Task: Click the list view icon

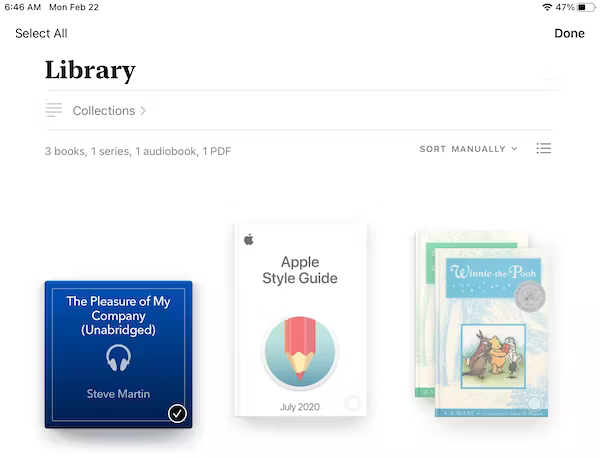Action: [543, 149]
